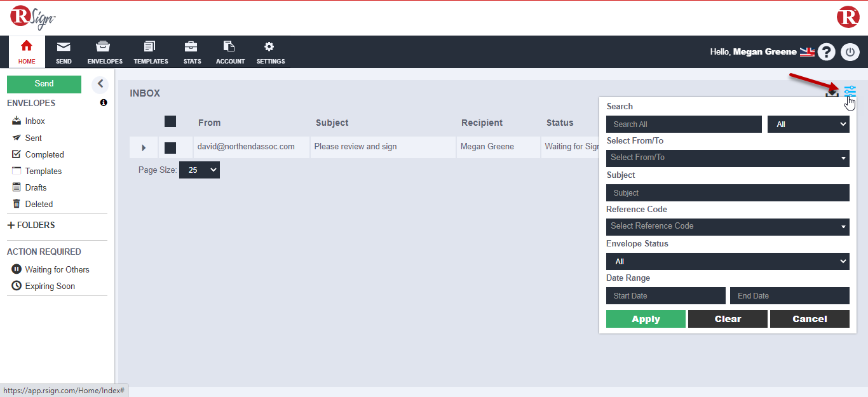Open Stats from the top navigation
This screenshot has width=868, height=397.
point(192,52)
